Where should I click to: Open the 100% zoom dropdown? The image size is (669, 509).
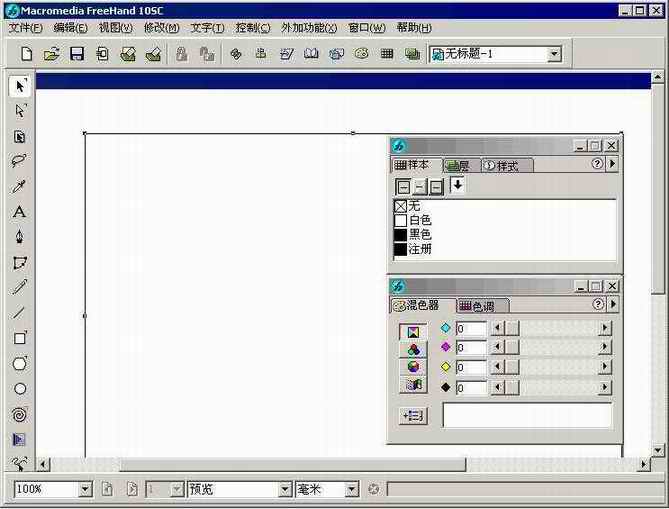click(85, 489)
